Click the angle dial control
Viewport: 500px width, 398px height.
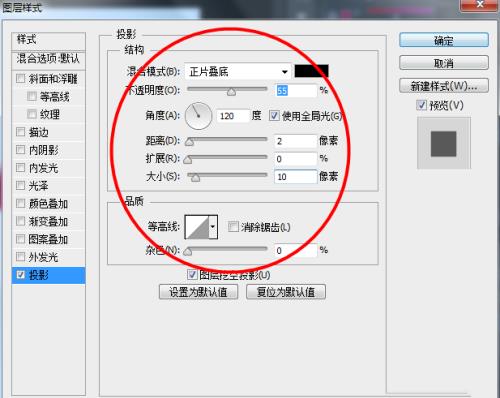coord(198,116)
